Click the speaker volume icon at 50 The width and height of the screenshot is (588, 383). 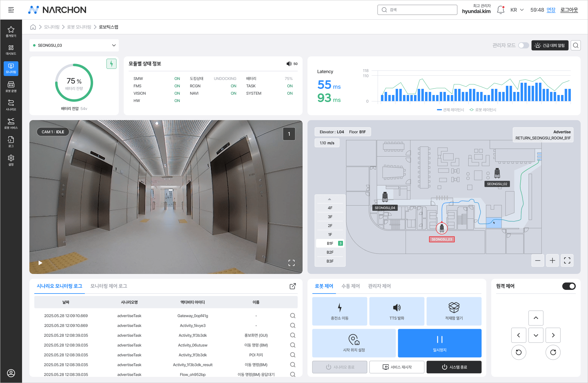click(289, 64)
